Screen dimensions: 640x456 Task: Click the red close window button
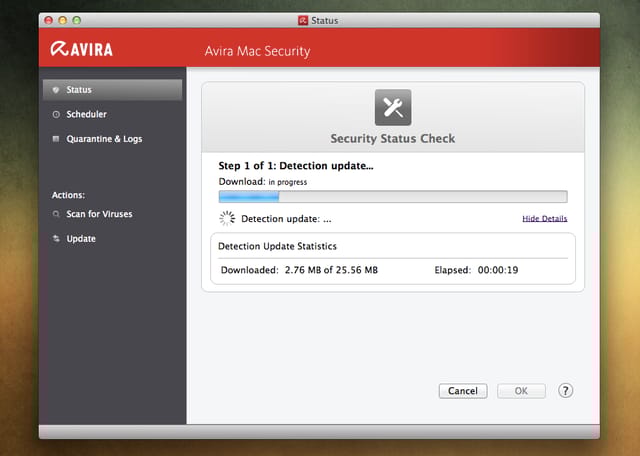49,20
